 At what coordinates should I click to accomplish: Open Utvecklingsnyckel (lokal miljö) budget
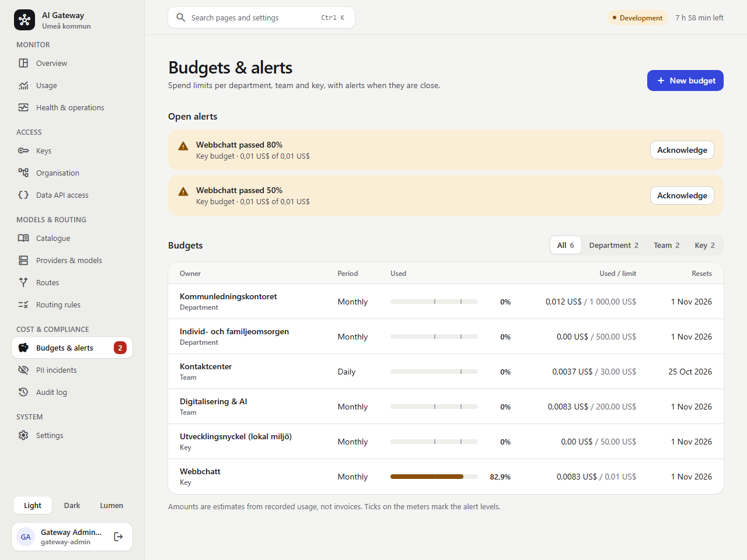(x=446, y=442)
